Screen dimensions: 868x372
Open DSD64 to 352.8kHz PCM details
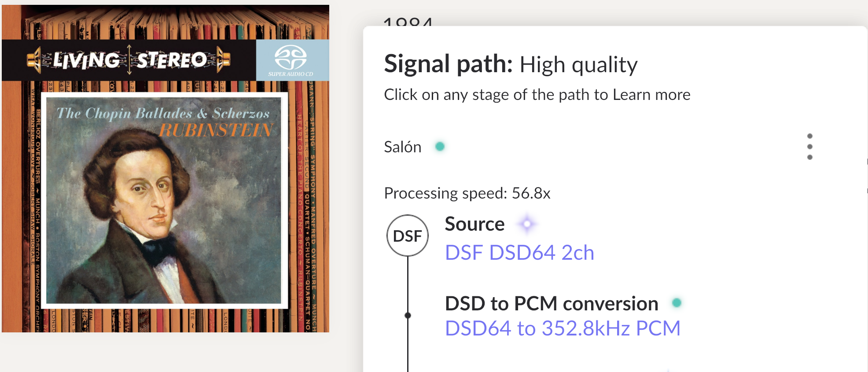563,328
